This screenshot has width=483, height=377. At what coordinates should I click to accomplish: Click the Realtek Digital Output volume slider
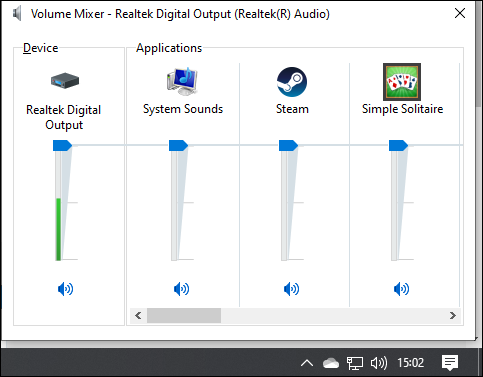click(62, 146)
